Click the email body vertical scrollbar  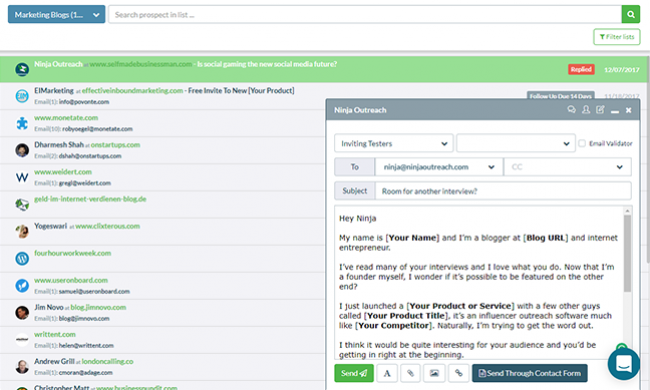[627, 253]
